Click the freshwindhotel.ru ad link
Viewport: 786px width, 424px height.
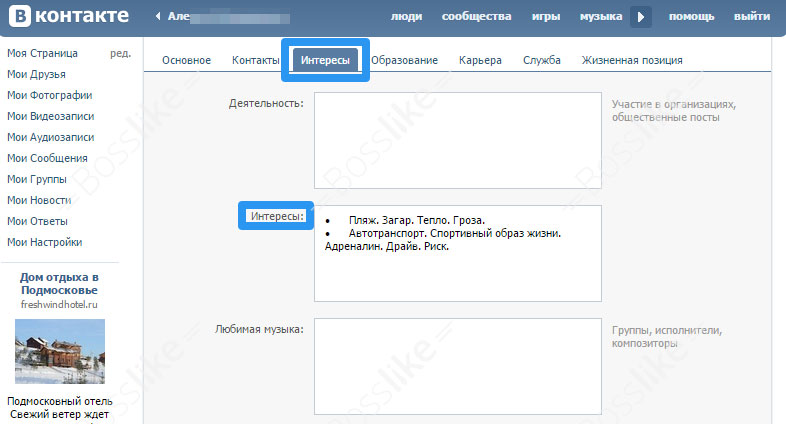coord(59,305)
